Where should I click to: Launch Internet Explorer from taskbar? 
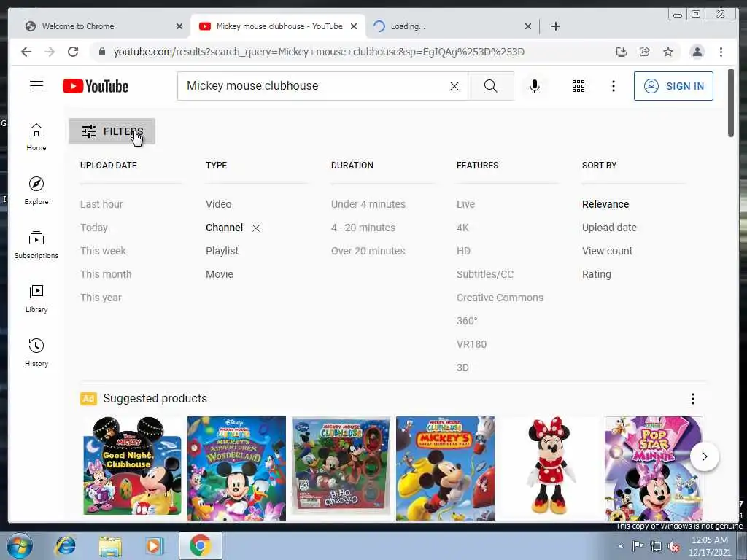pos(65,545)
